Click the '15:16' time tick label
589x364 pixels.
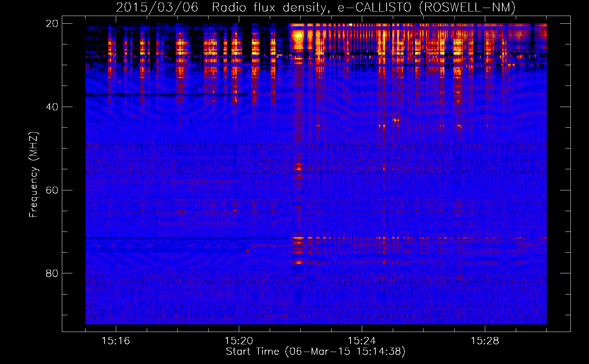point(116,341)
